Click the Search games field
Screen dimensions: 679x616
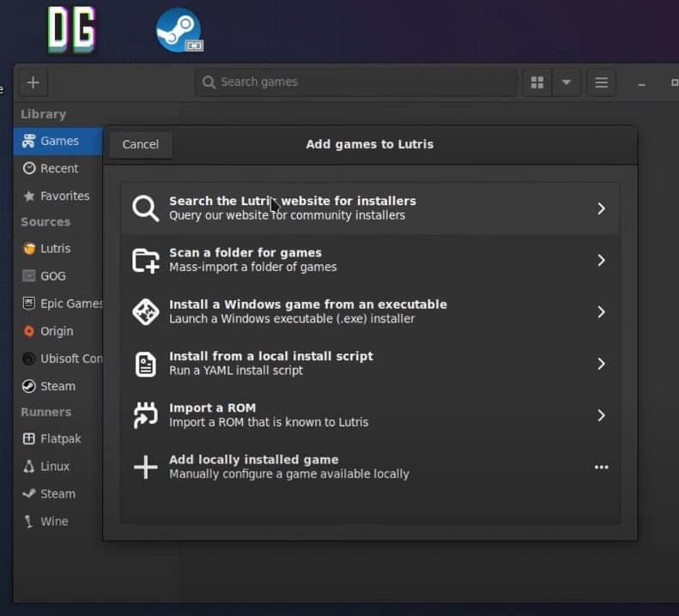point(356,82)
